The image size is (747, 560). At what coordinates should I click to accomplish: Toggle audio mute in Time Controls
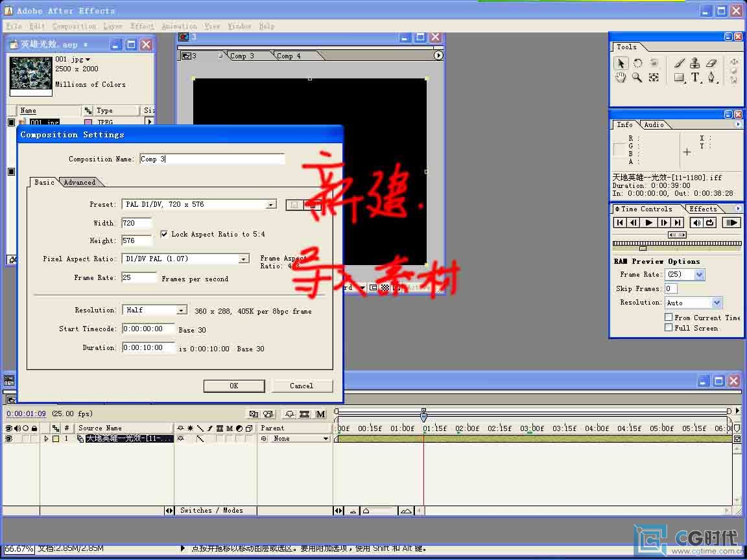pos(696,222)
